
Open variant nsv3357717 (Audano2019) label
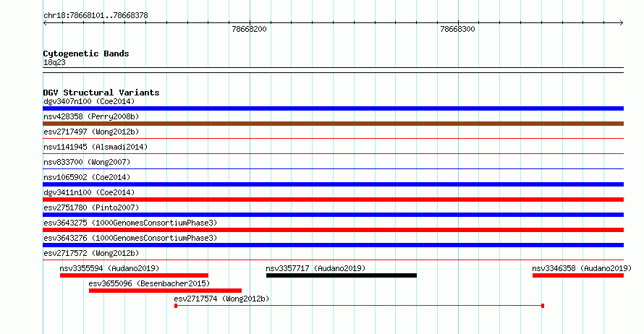click(315, 268)
